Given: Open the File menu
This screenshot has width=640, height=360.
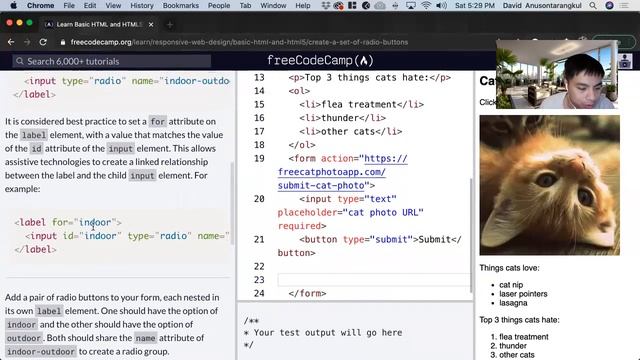Looking at the screenshot, I should pyautogui.click(x=69, y=5).
